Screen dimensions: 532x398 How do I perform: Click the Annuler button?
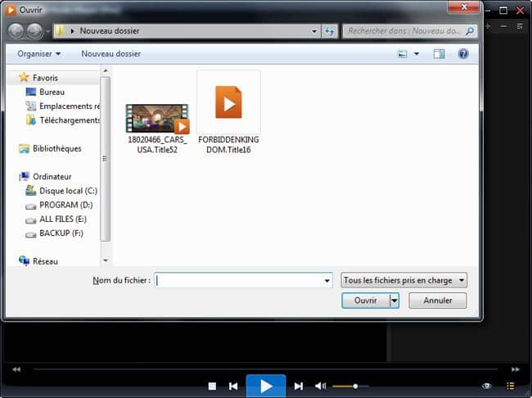[x=437, y=301]
